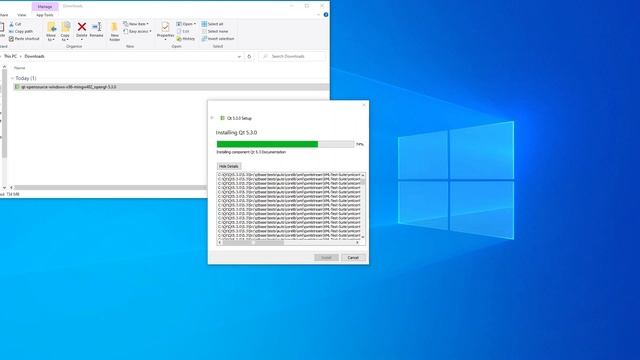Click Cut in File Explorer ribbon

point(15,24)
